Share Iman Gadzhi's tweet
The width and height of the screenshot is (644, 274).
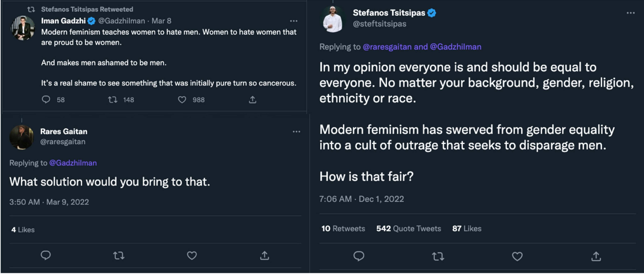pos(253,100)
